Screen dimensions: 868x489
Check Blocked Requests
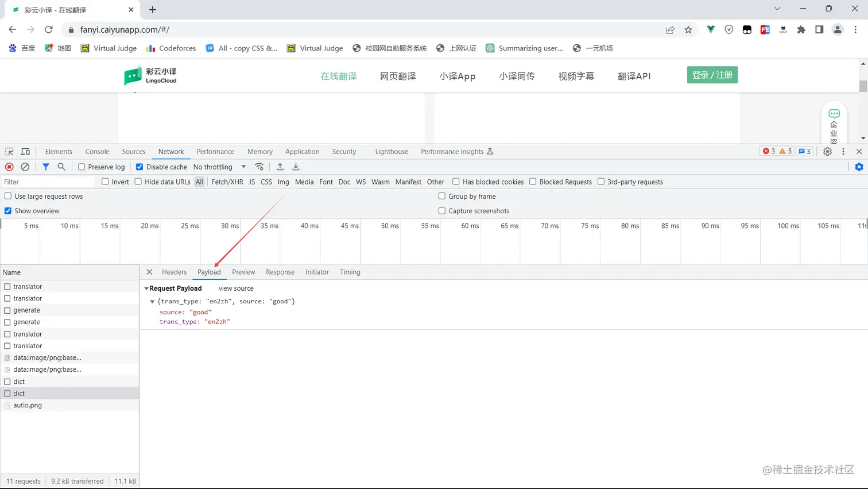point(533,182)
